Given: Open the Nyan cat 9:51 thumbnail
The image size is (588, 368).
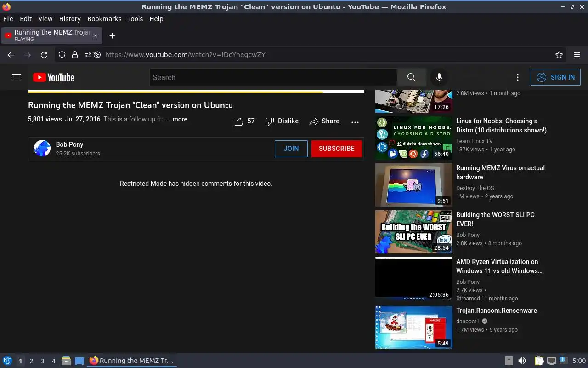Looking at the screenshot, I should point(414,185).
